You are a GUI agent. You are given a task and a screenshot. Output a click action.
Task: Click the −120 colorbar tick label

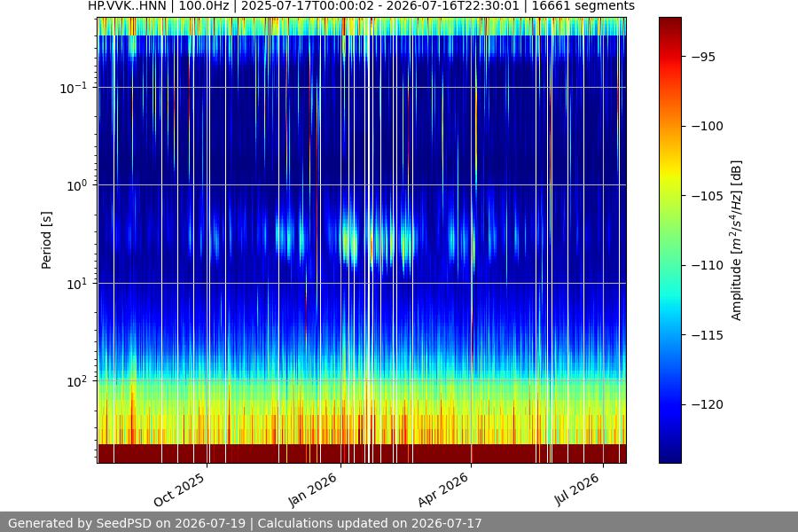707,404
